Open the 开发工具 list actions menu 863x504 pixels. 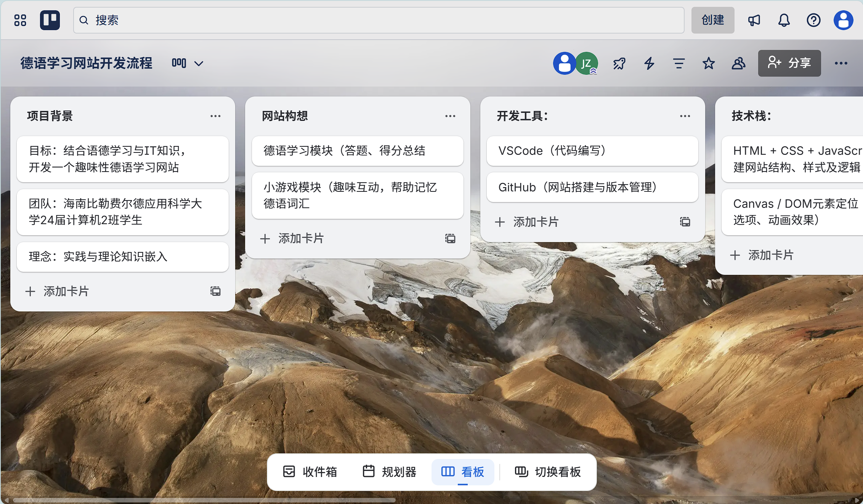(685, 116)
